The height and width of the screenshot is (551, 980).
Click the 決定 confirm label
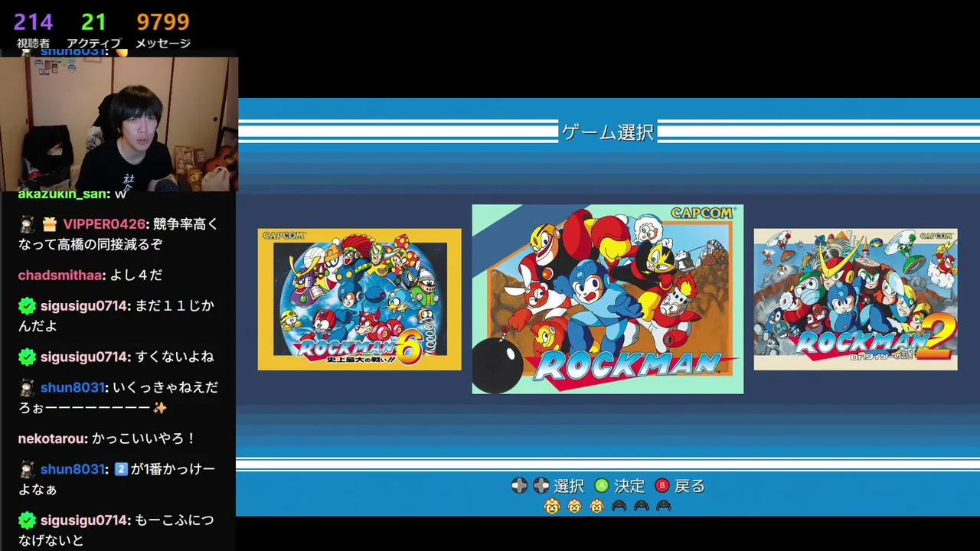[629, 486]
